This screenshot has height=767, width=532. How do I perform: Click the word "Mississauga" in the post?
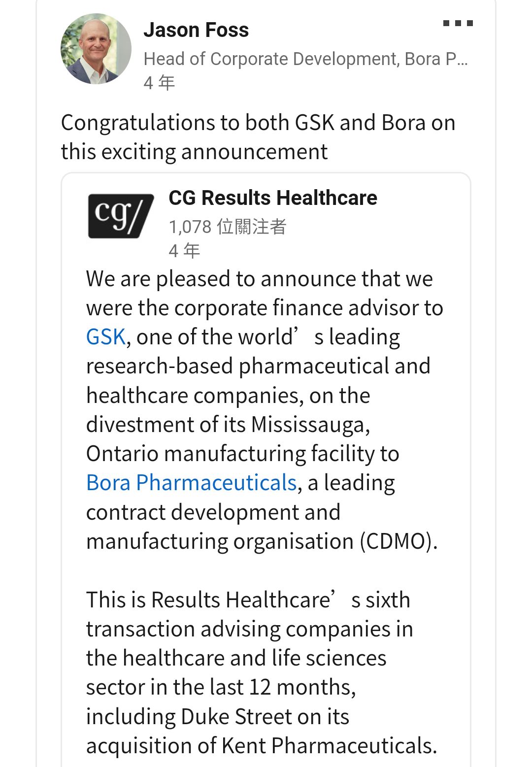pyautogui.click(x=310, y=425)
